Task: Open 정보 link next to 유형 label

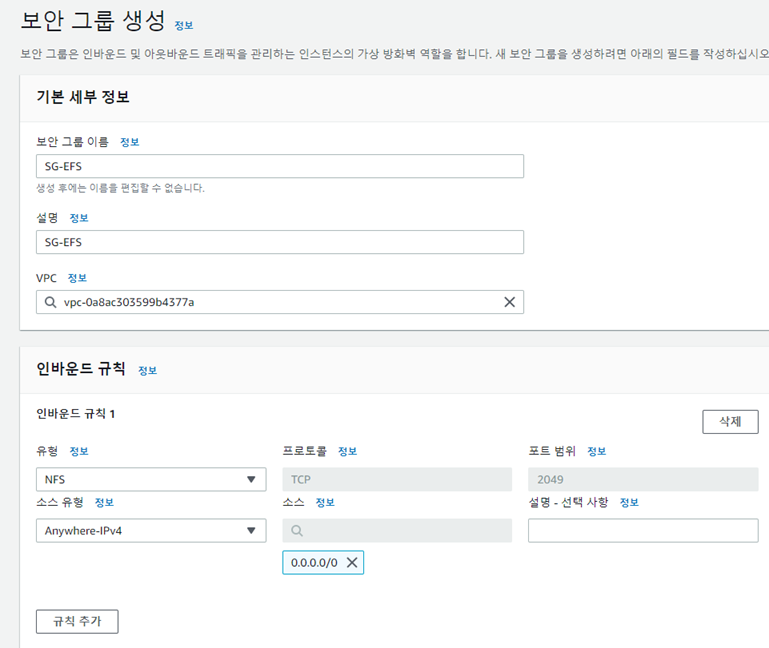Action: [79, 451]
